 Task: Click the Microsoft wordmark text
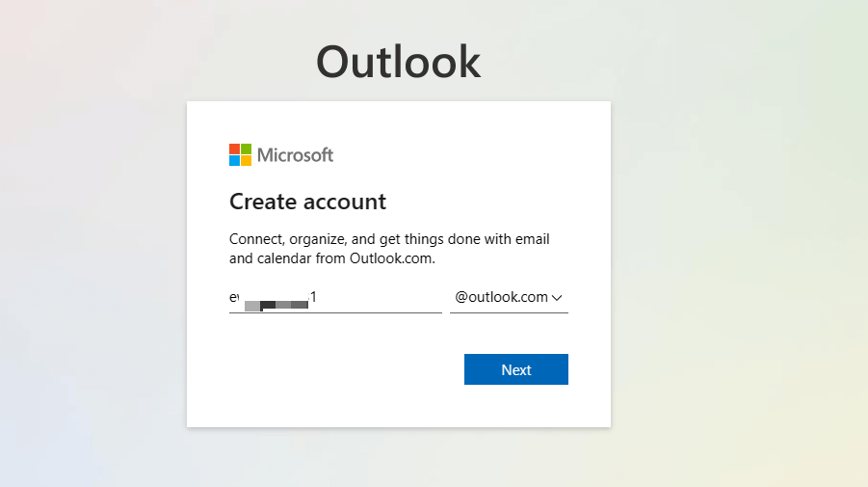tap(295, 154)
